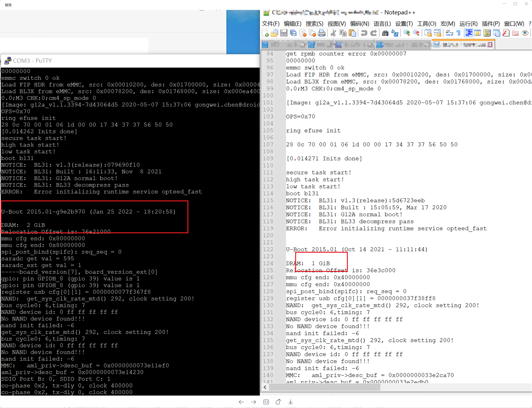Toggle show all characters pilcrow icon
The width and height of the screenshot is (532, 408).
[459, 33]
